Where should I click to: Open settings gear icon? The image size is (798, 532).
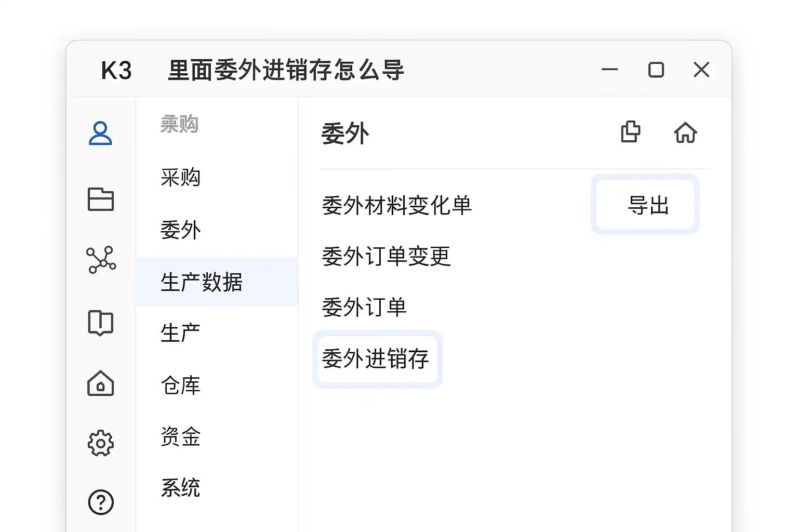point(100,443)
